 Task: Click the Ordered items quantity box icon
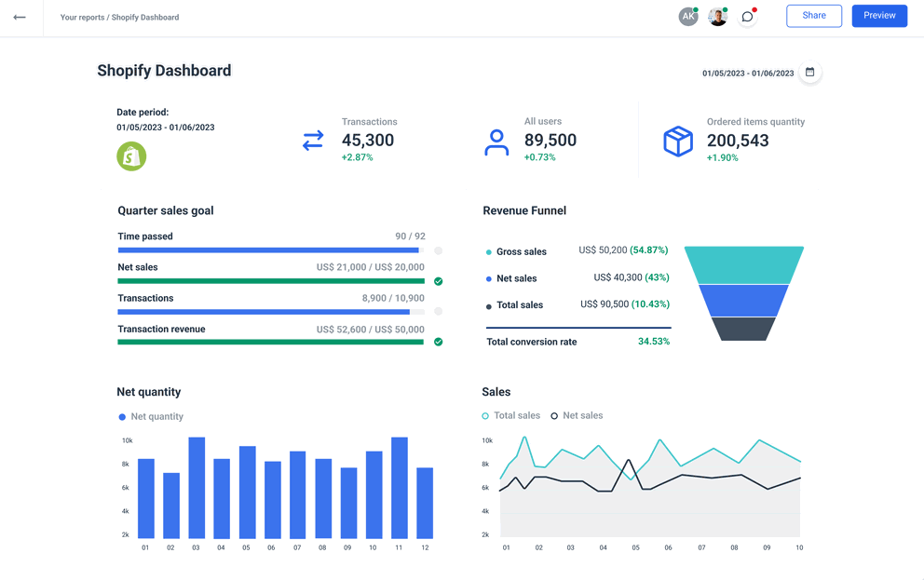(x=677, y=141)
